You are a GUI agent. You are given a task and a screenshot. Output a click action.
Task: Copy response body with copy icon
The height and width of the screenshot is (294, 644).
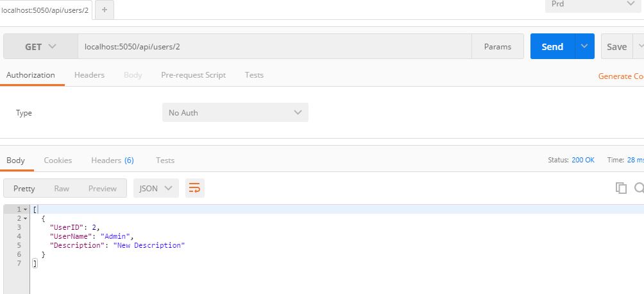tap(620, 188)
